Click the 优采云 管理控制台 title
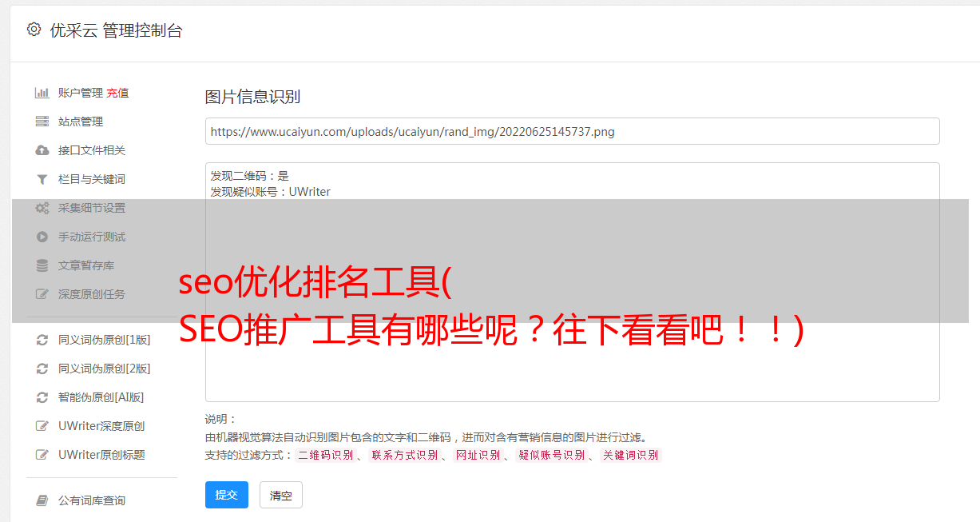 116,30
